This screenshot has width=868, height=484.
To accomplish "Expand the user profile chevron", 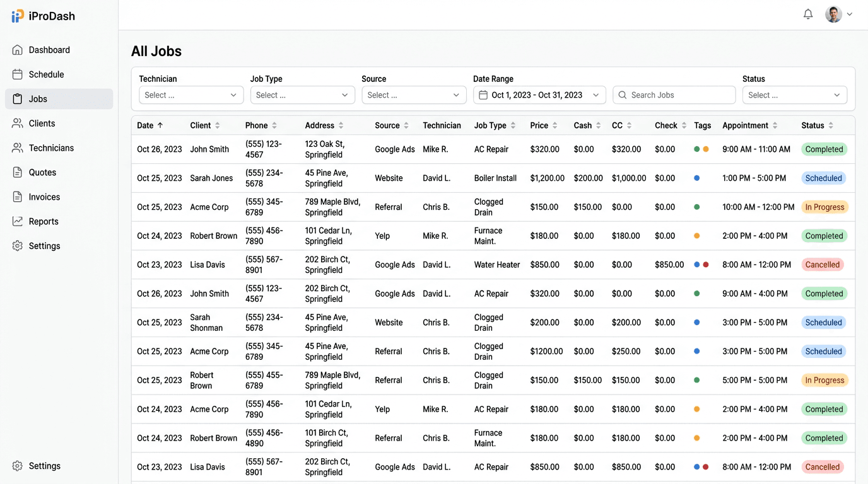I will [850, 13].
